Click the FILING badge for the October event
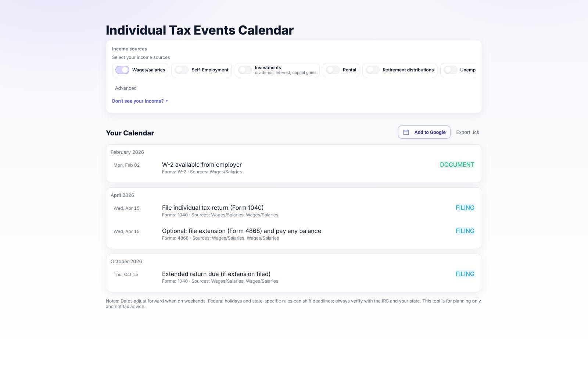Viewport: 588px width, 368px height. 465,274
